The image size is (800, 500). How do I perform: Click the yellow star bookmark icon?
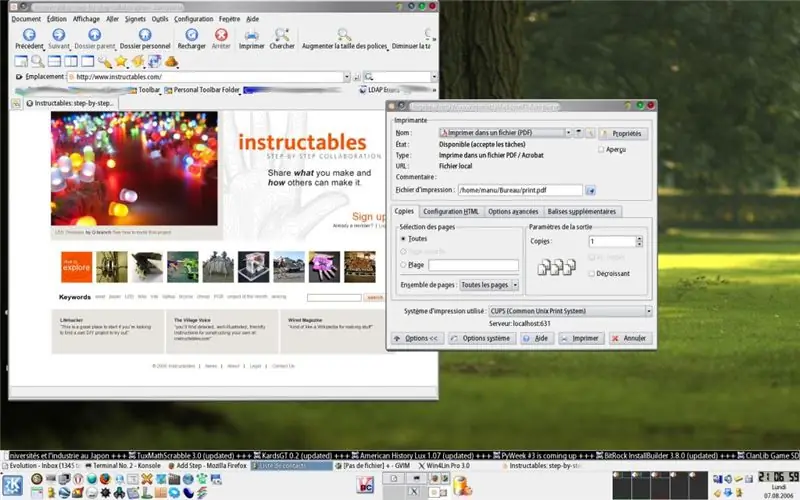click(121, 61)
